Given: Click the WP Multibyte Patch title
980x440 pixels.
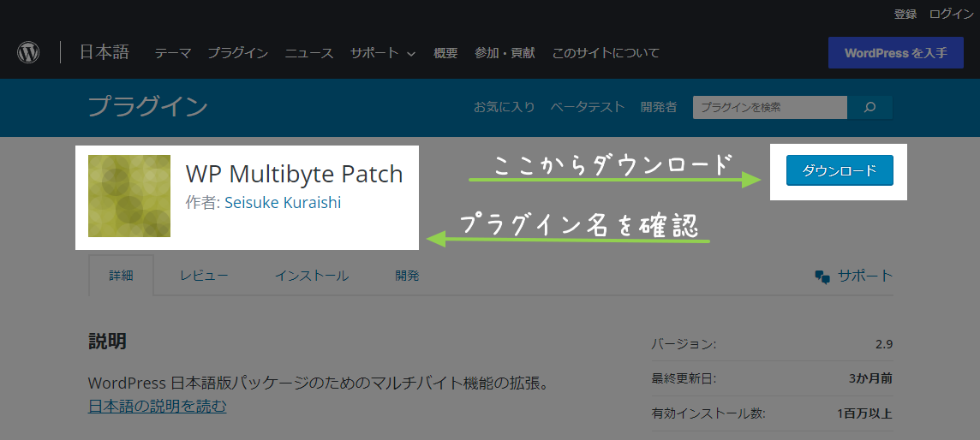Looking at the screenshot, I should coord(295,174).
